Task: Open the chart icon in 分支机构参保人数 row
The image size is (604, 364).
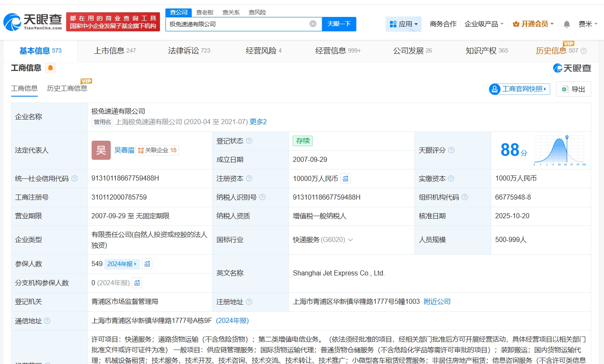Action: coord(137,283)
